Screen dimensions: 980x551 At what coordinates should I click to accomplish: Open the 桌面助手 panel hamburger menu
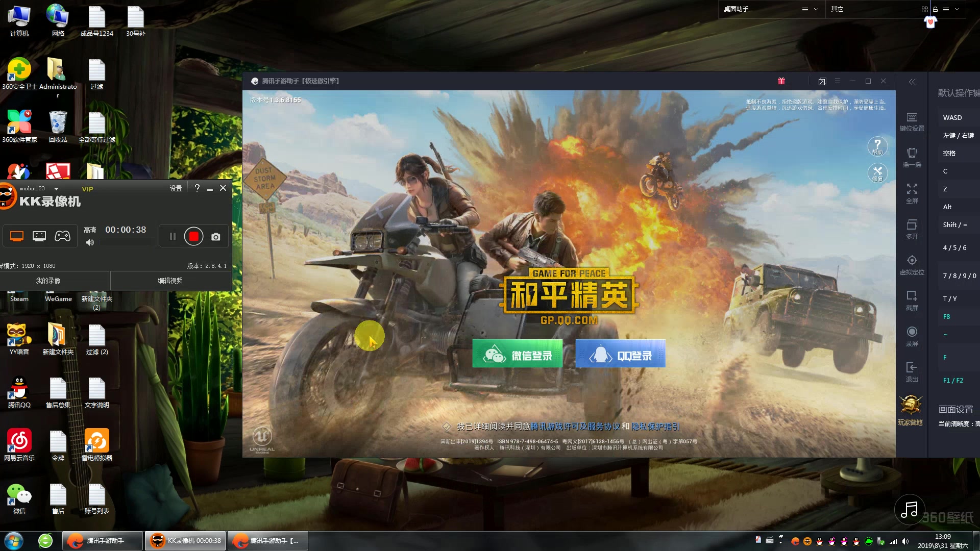coord(805,9)
